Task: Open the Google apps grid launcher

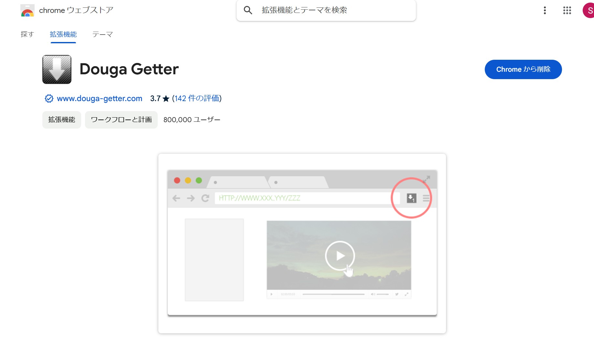Action: 567,10
